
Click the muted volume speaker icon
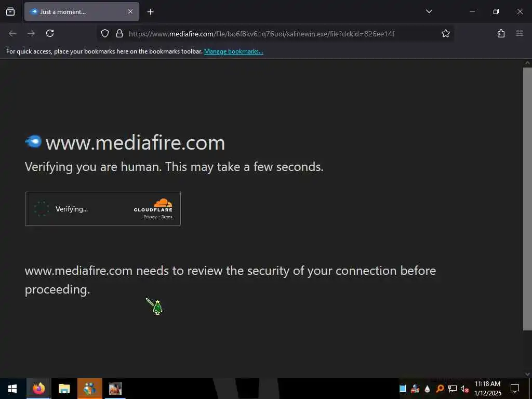pos(464,389)
